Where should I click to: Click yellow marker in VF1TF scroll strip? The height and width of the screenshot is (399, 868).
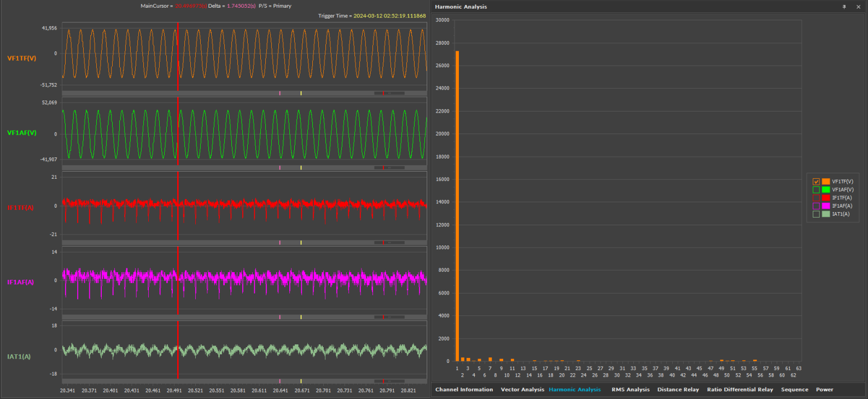click(301, 93)
